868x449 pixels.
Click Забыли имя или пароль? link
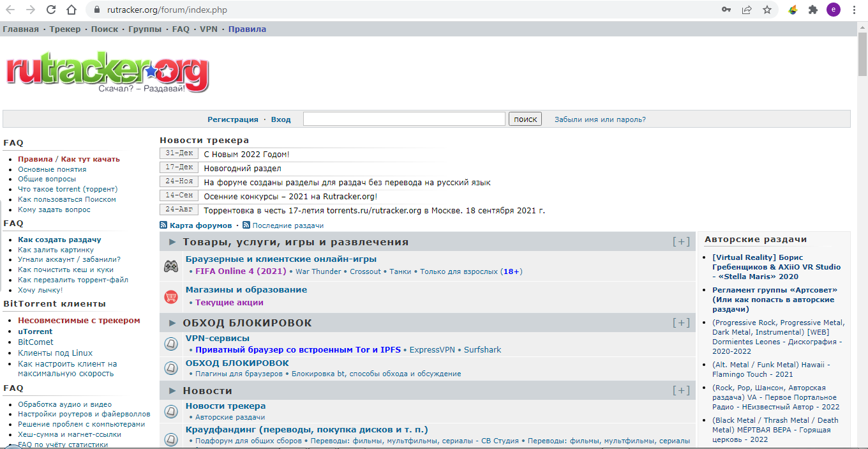click(x=600, y=119)
